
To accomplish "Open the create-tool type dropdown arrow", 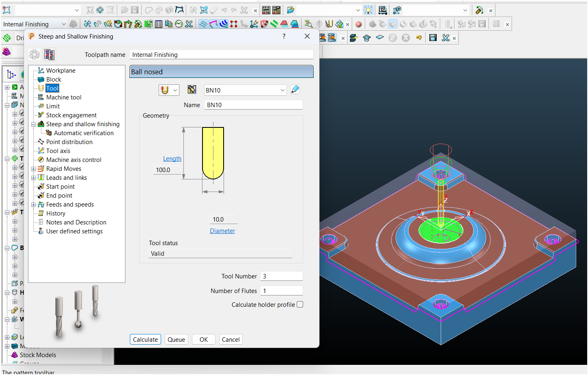I will point(175,90).
